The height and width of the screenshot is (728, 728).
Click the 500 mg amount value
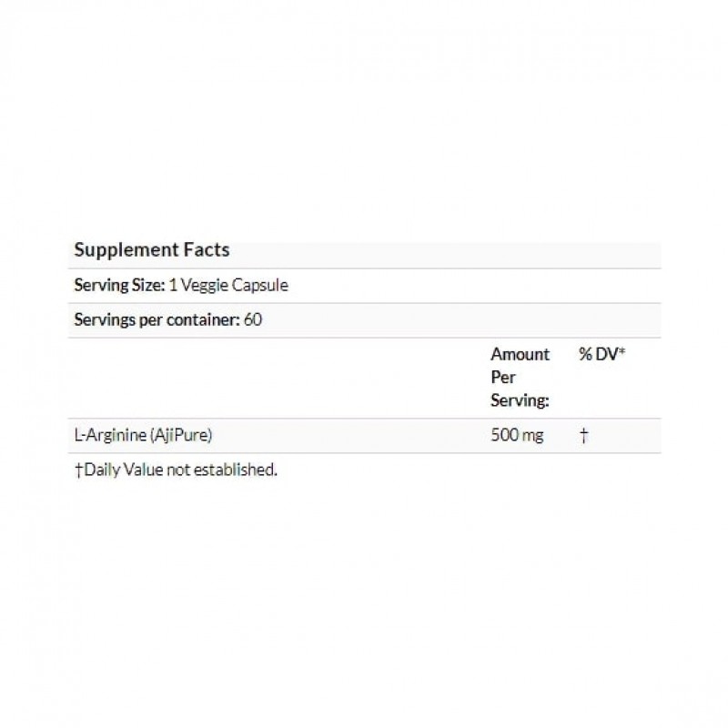tap(517, 436)
